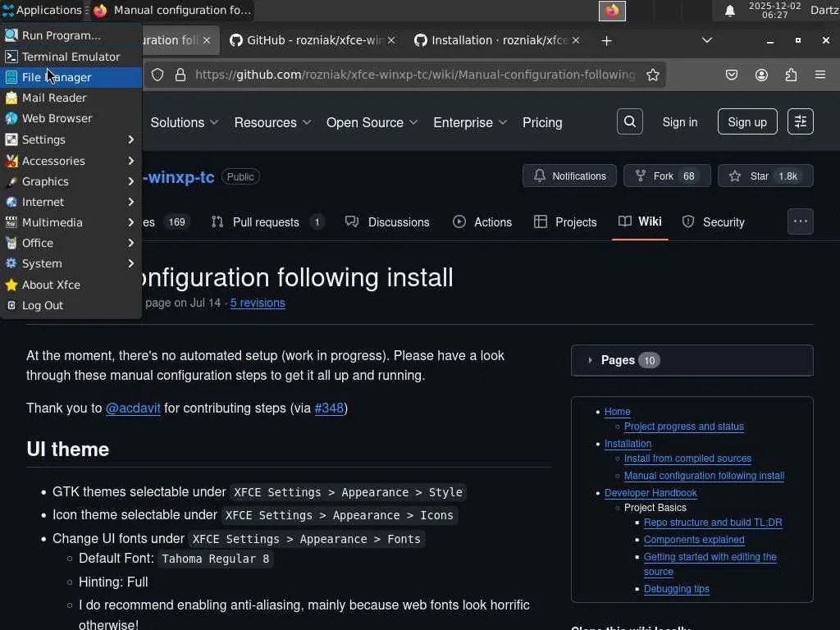840x630 pixels.
Task: Expand the Solutions dropdown in header
Action: click(185, 122)
